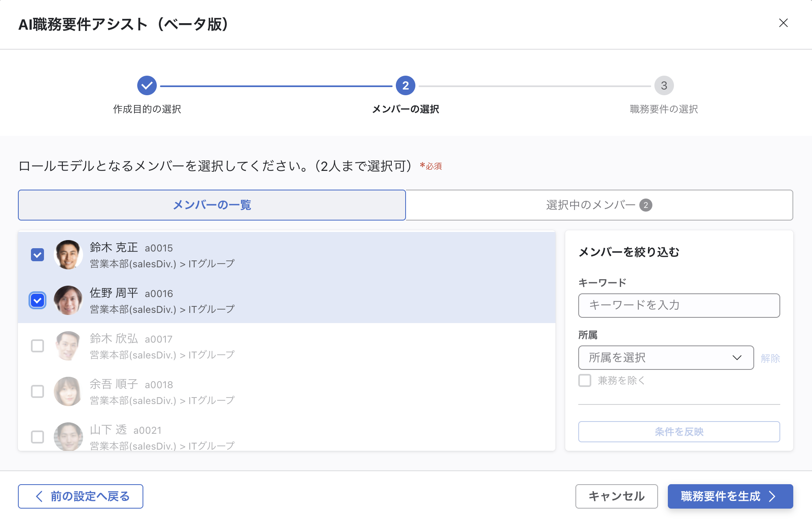Uncheck 佐野 周平 a0016 checkbox

click(x=37, y=300)
